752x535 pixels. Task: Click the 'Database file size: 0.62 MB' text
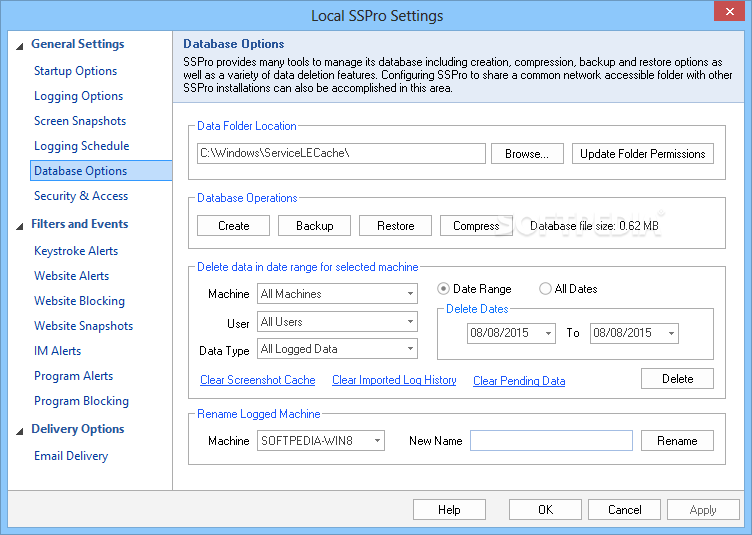pyautogui.click(x=594, y=226)
